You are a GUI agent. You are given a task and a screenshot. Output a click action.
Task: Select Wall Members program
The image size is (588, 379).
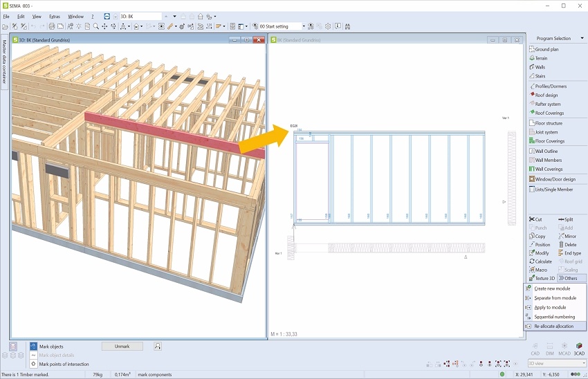[546, 160]
